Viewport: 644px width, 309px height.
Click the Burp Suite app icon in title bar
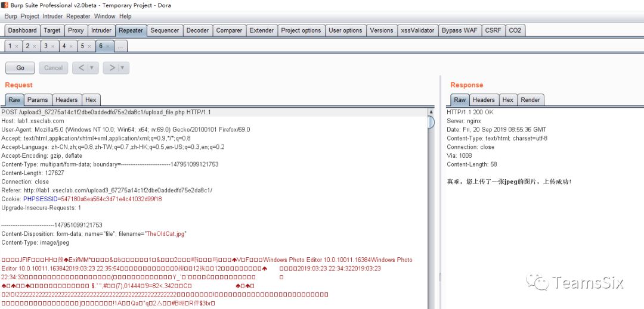pos(5,5)
